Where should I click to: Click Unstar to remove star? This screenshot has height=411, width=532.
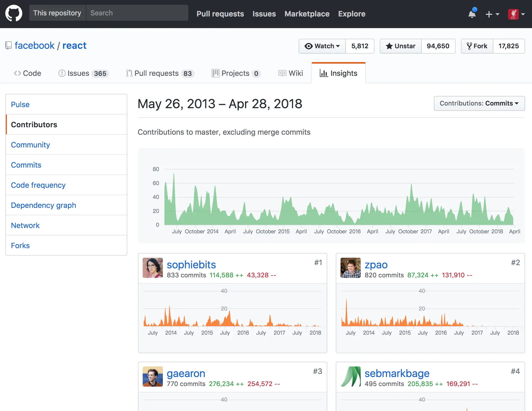coord(401,46)
